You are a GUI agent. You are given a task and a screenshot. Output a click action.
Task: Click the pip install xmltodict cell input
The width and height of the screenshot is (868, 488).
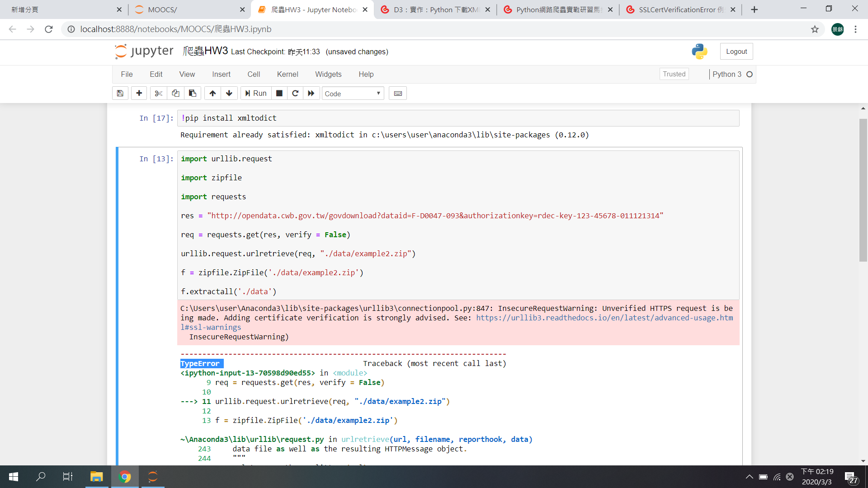(x=458, y=118)
